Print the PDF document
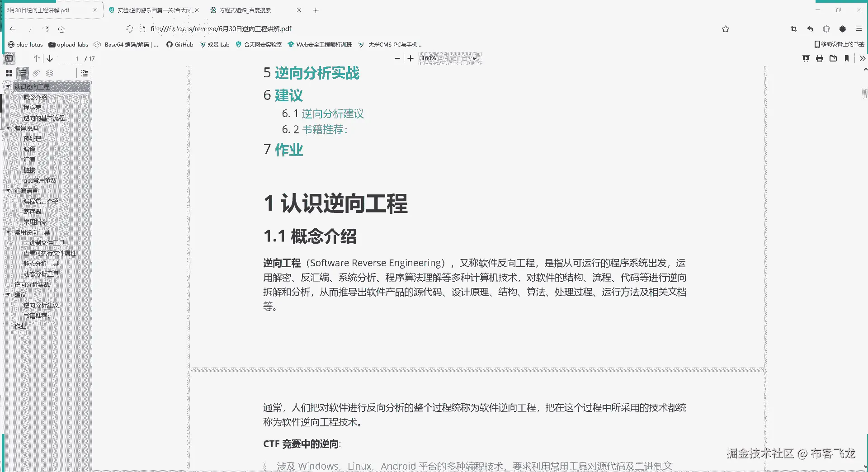 [820, 58]
